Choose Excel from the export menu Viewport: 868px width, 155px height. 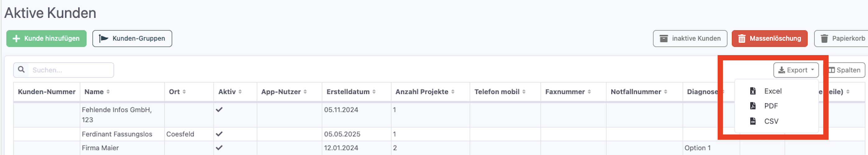tap(773, 91)
